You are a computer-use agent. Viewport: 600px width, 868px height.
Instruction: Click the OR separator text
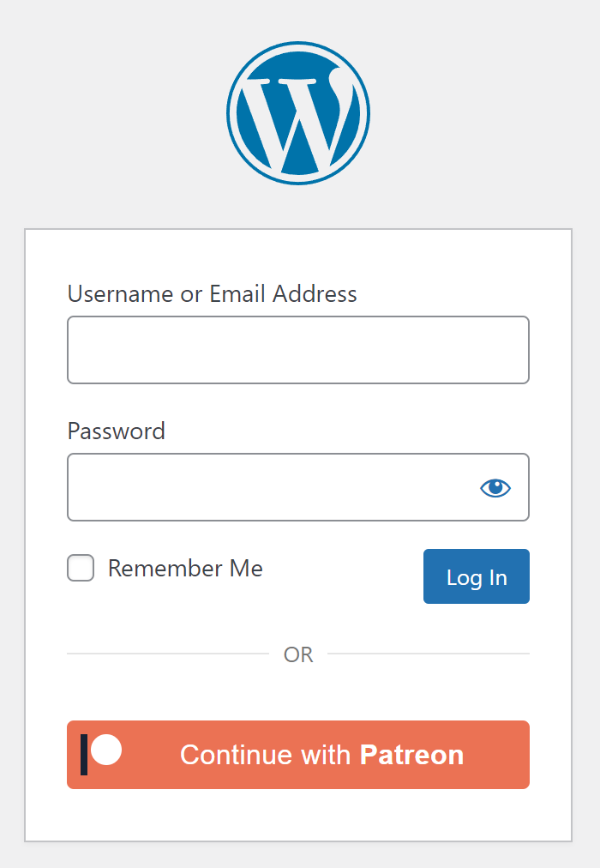coord(298,654)
